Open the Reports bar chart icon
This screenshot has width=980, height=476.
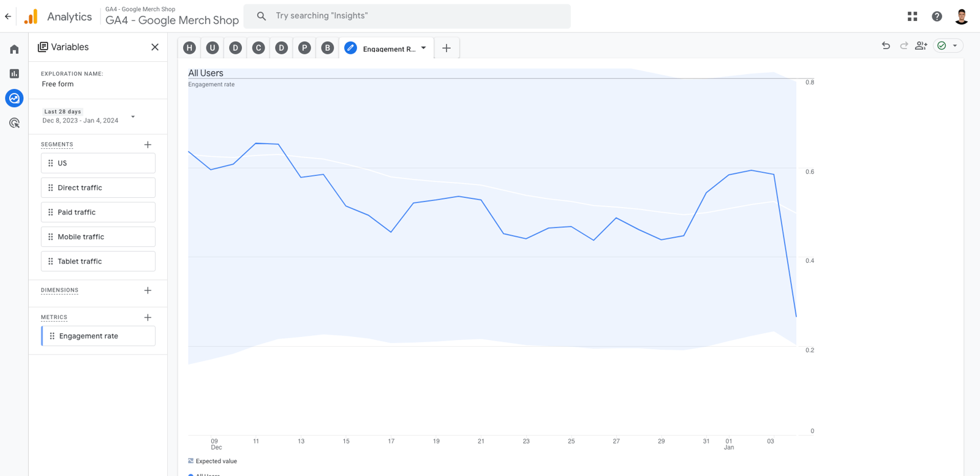click(14, 74)
